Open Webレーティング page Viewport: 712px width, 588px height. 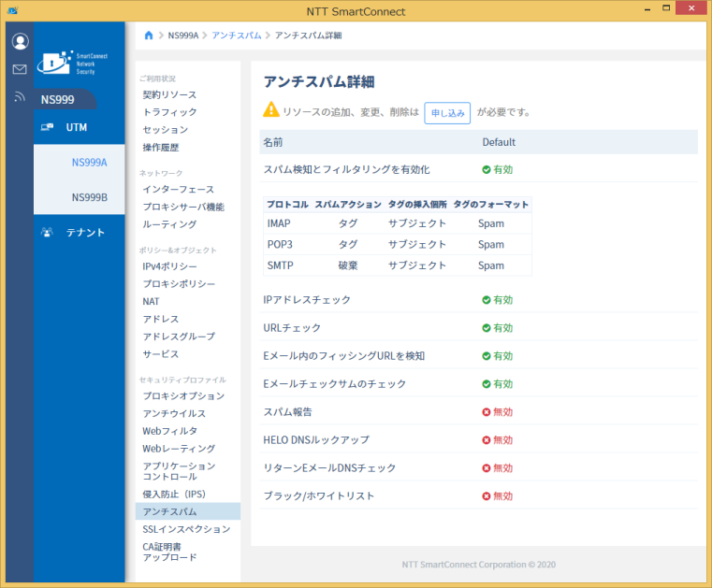[179, 449]
